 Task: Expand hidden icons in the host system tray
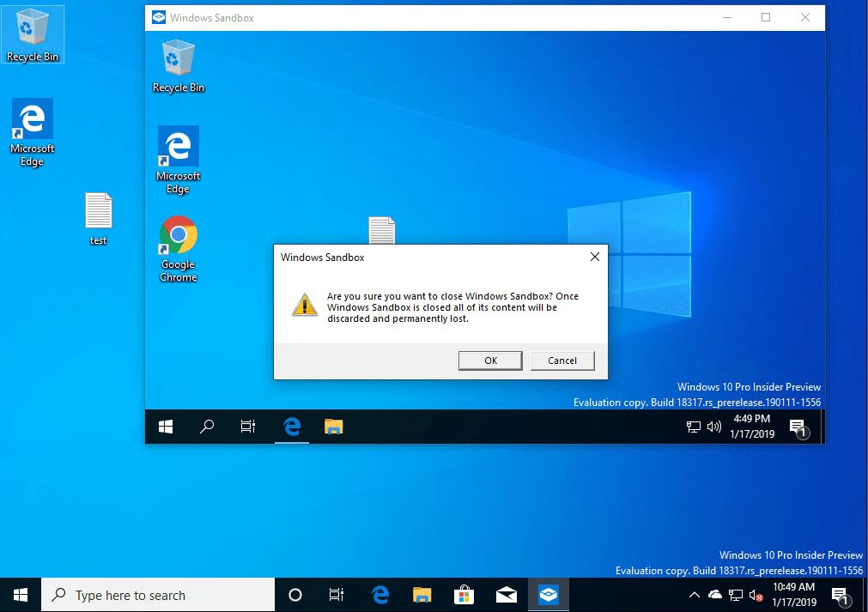pos(694,594)
